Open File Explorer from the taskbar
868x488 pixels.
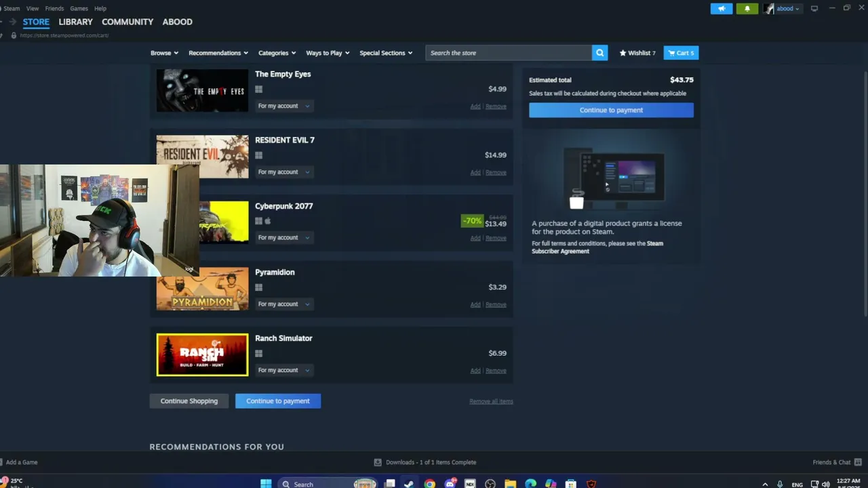tap(510, 484)
